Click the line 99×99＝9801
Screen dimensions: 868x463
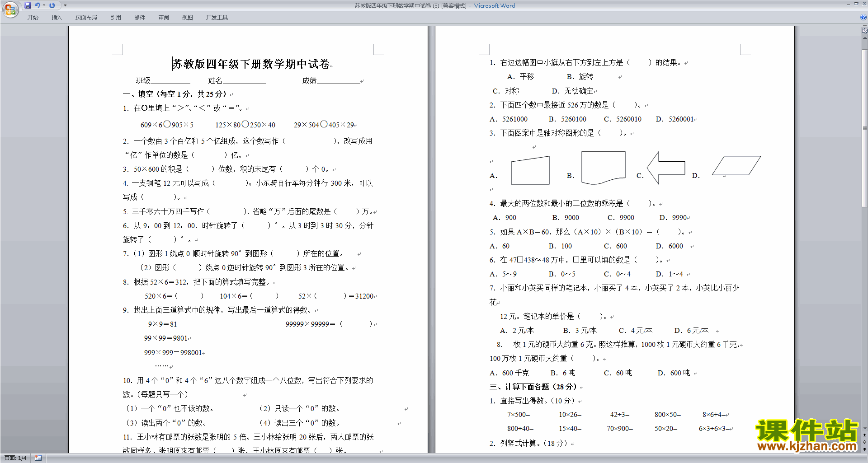click(165, 338)
